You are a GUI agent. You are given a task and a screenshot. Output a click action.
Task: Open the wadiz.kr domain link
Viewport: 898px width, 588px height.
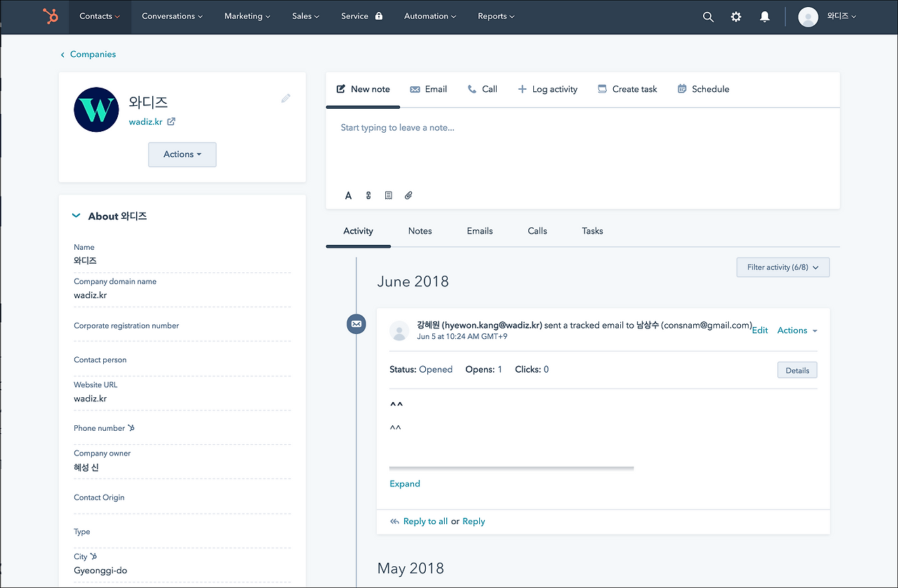coord(146,121)
